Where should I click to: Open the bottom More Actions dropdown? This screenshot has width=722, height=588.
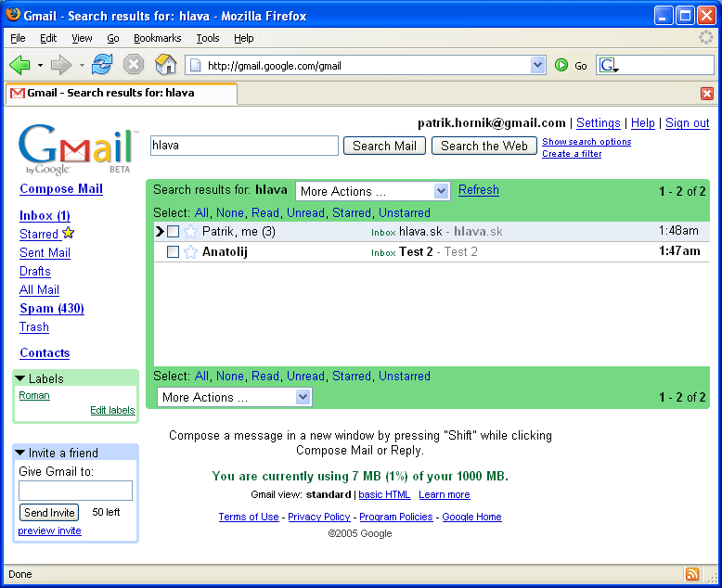(x=234, y=397)
